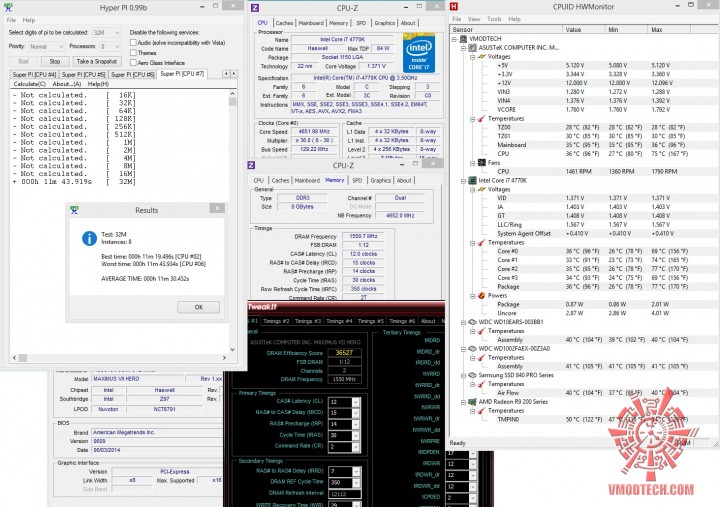Open the Priority Normal dropdown
This screenshot has height=507, width=720.
(46, 46)
